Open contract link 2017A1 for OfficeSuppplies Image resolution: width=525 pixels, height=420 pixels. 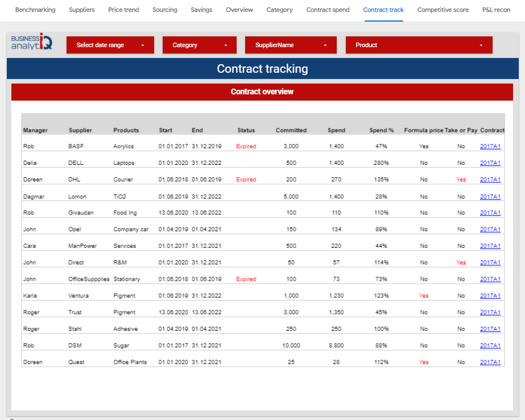(x=490, y=279)
